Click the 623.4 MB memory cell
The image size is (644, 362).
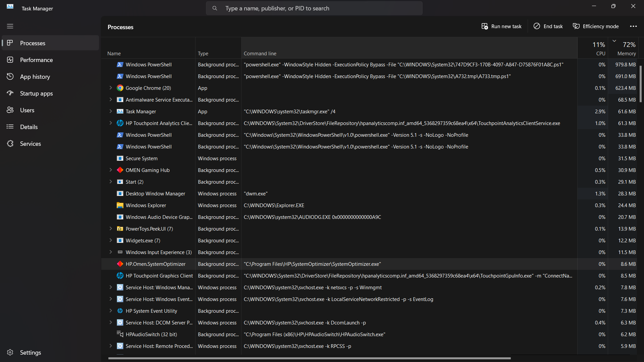coord(623,88)
